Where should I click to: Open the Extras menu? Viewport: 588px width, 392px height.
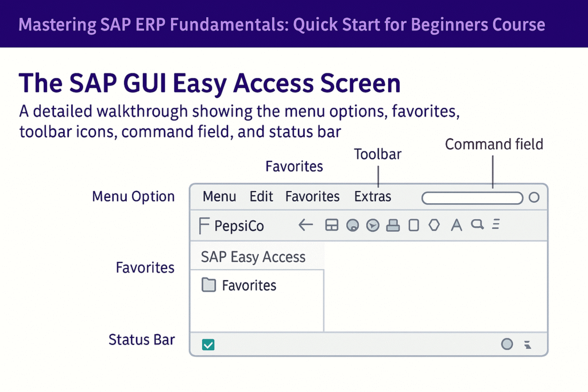(x=372, y=196)
